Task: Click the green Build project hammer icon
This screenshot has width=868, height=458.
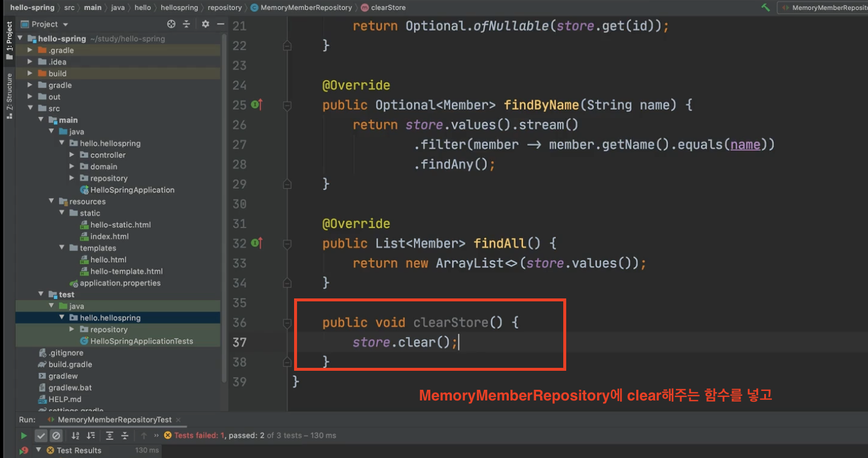Action: [765, 7]
